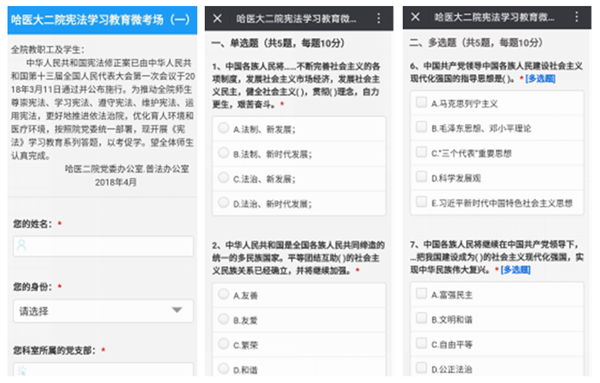Viewport: 600px width, 383px height.
Task: Click the dropdown arrow beside 请选择
Action: [177, 310]
